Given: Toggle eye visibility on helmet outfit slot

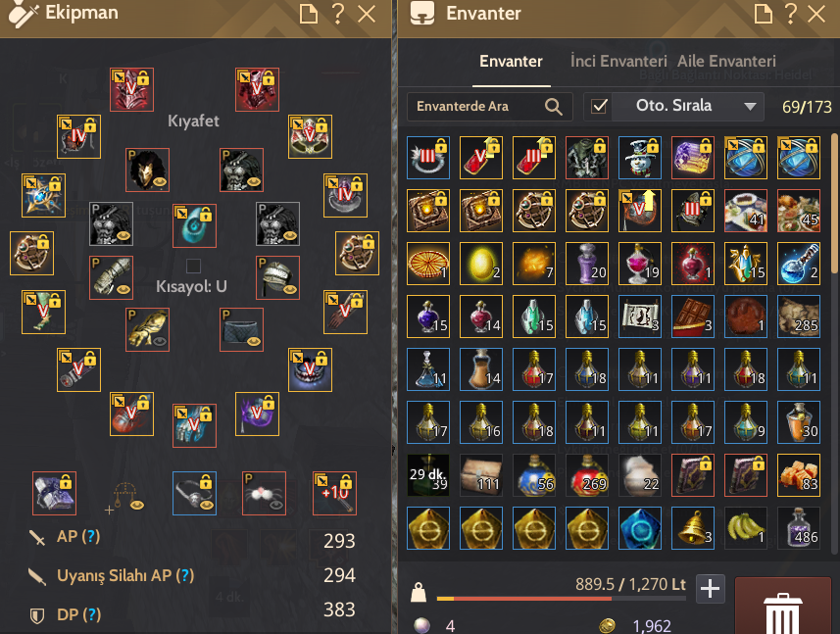Looking at the screenshot, I should [160, 182].
